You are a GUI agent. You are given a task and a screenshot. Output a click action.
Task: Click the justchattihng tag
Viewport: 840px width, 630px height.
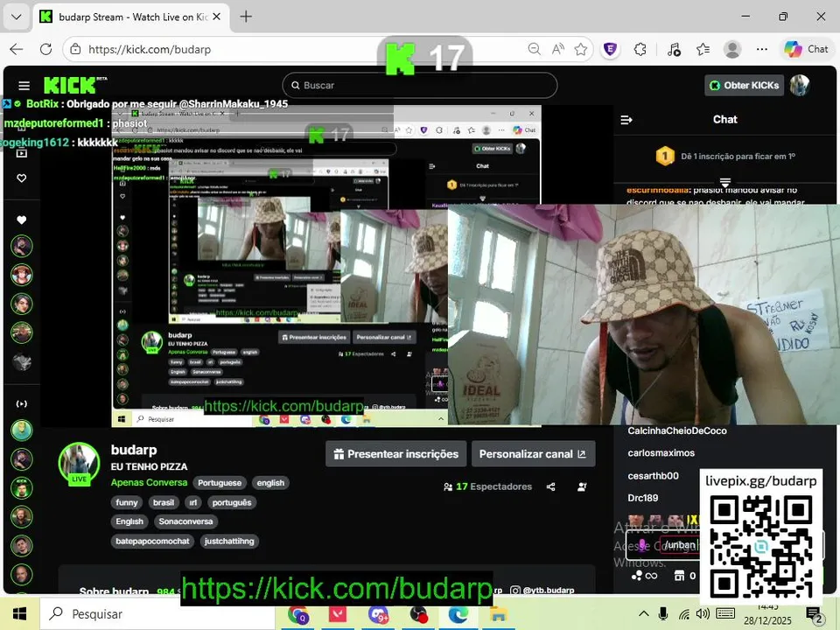coord(229,541)
